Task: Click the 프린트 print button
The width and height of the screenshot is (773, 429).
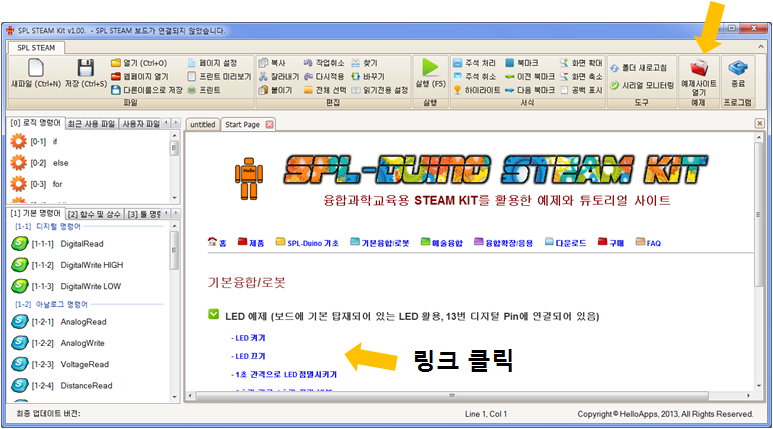Action: (x=204, y=90)
